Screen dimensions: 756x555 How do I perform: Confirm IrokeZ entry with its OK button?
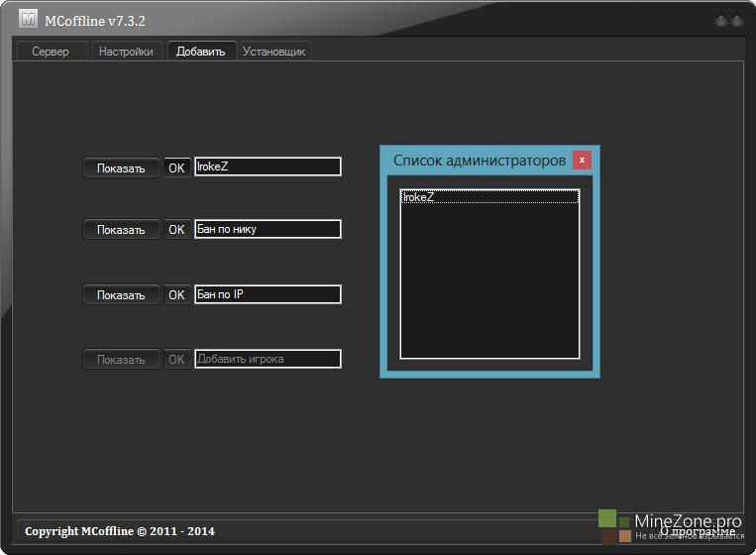[x=176, y=168]
